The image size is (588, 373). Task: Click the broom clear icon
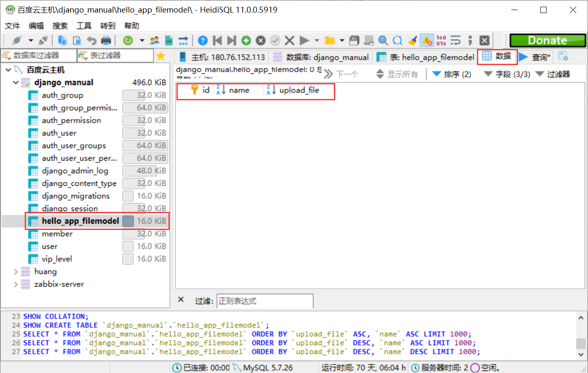pos(412,40)
